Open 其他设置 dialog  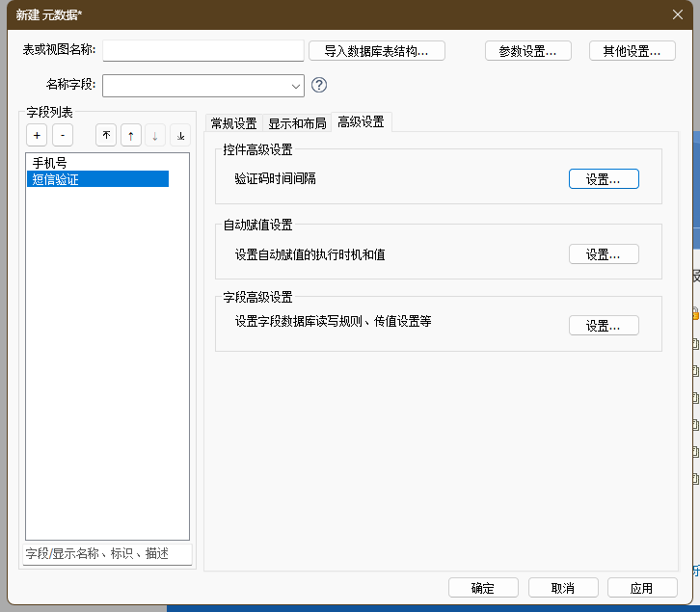[x=632, y=51]
